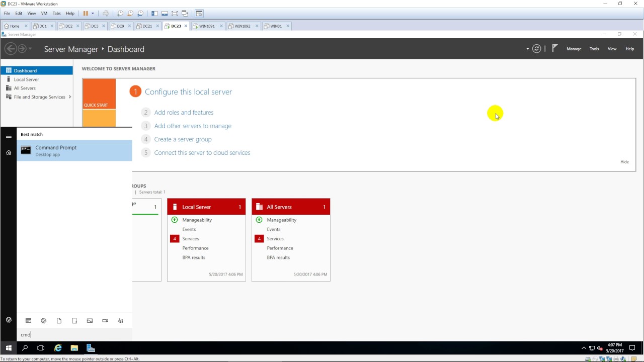Open the VMware Tabs menu
The width and height of the screenshot is (644, 362).
point(57,13)
